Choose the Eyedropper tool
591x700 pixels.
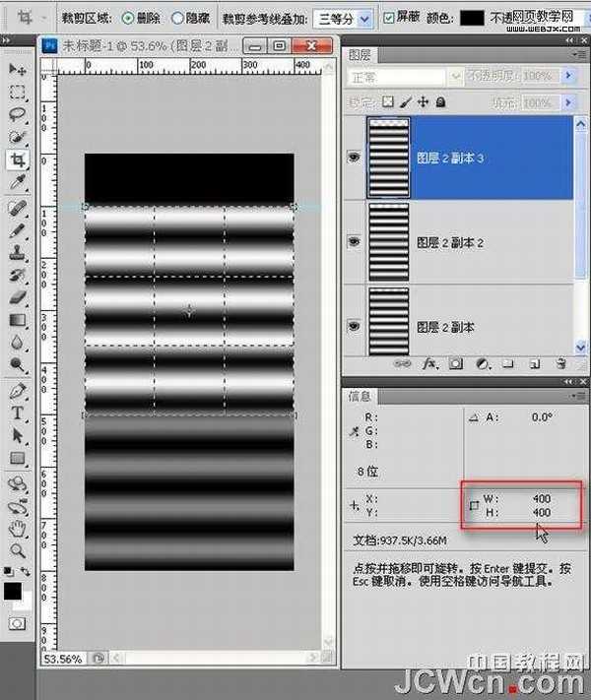pos(18,183)
